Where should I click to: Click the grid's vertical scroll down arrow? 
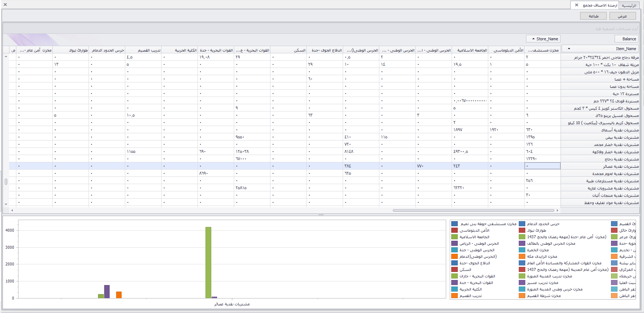click(x=6, y=204)
